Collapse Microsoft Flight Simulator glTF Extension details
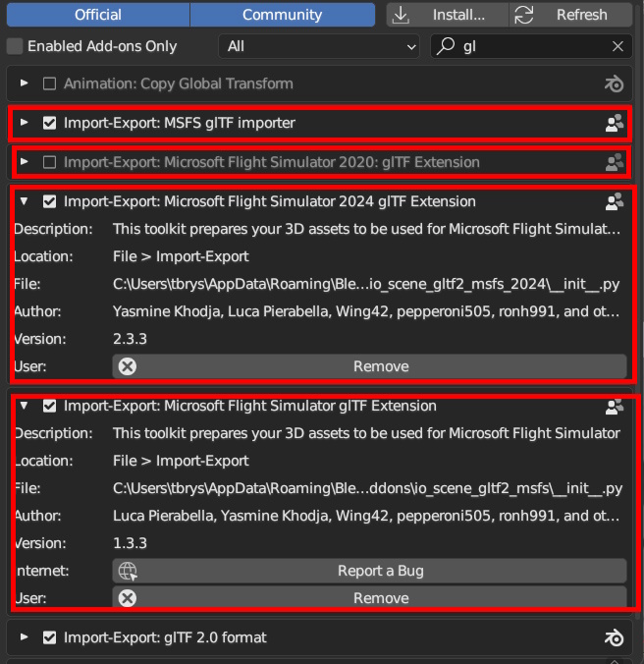The image size is (644, 664). point(25,406)
